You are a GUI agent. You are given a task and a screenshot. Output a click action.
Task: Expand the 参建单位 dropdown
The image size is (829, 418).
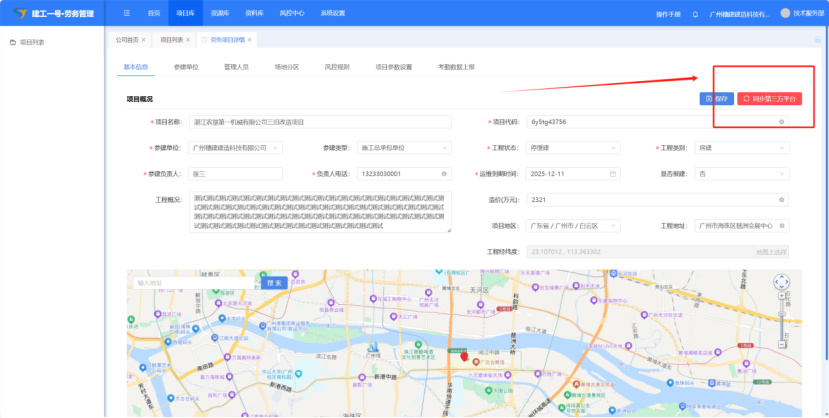pos(276,147)
